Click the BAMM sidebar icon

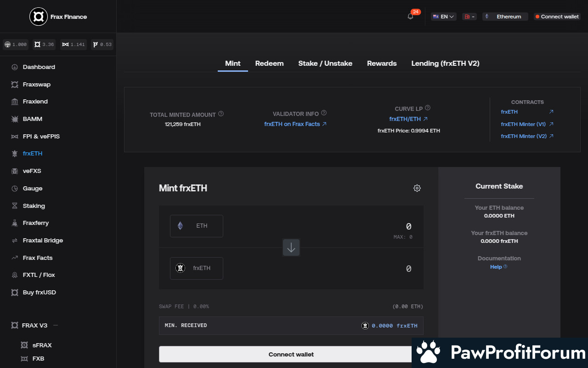pyautogui.click(x=15, y=119)
